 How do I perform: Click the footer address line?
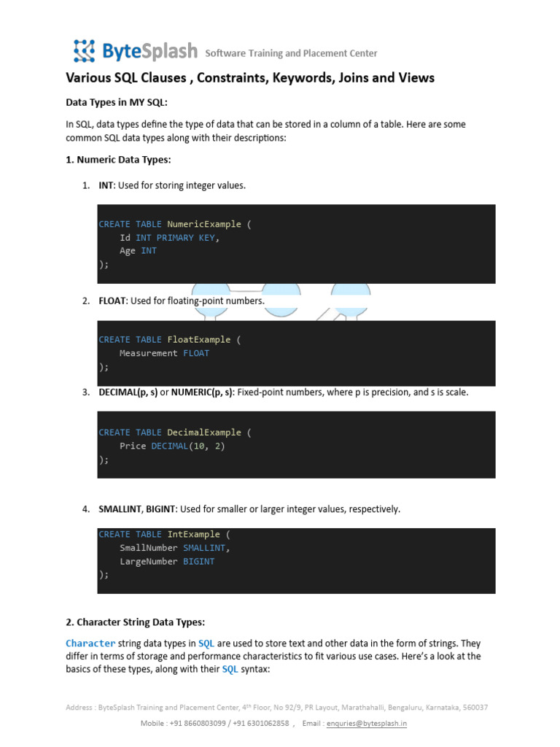pos(276,708)
